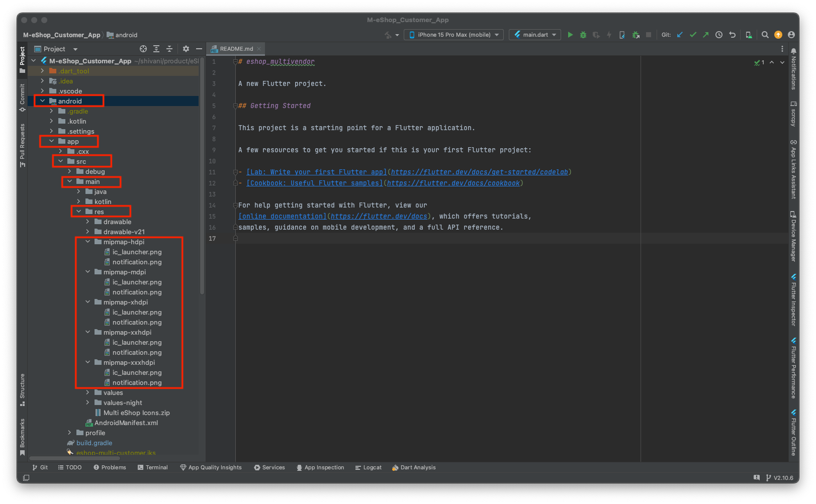The width and height of the screenshot is (816, 504).
Task: Select build.gradle file in tree
Action: pyautogui.click(x=89, y=443)
